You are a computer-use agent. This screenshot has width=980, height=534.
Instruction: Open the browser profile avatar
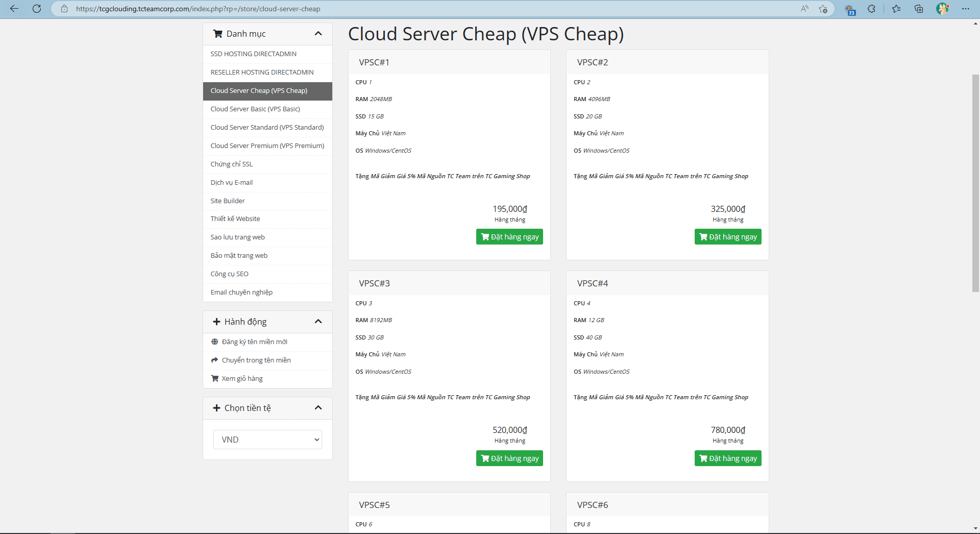tap(942, 9)
